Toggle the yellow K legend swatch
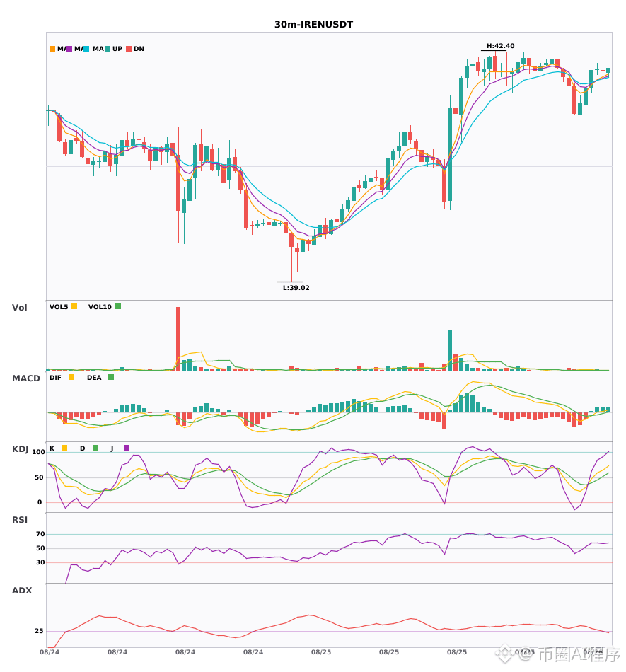The image size is (626, 672). point(64,448)
